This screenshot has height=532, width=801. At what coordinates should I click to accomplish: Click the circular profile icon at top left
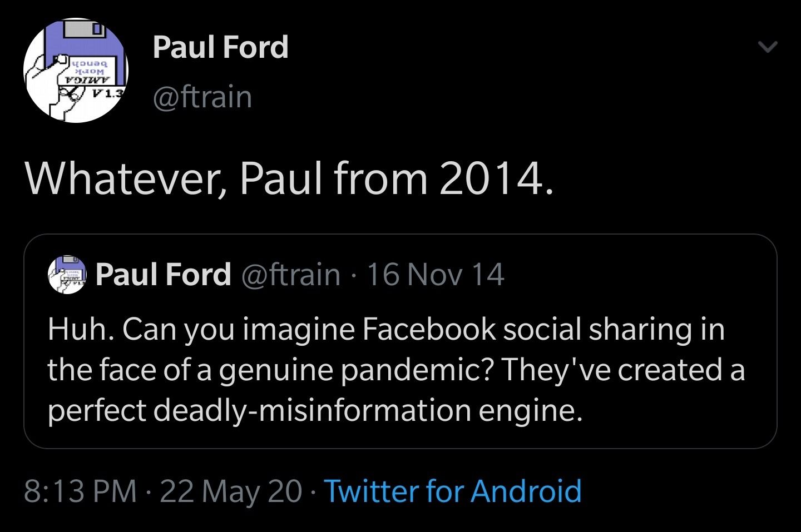point(75,69)
